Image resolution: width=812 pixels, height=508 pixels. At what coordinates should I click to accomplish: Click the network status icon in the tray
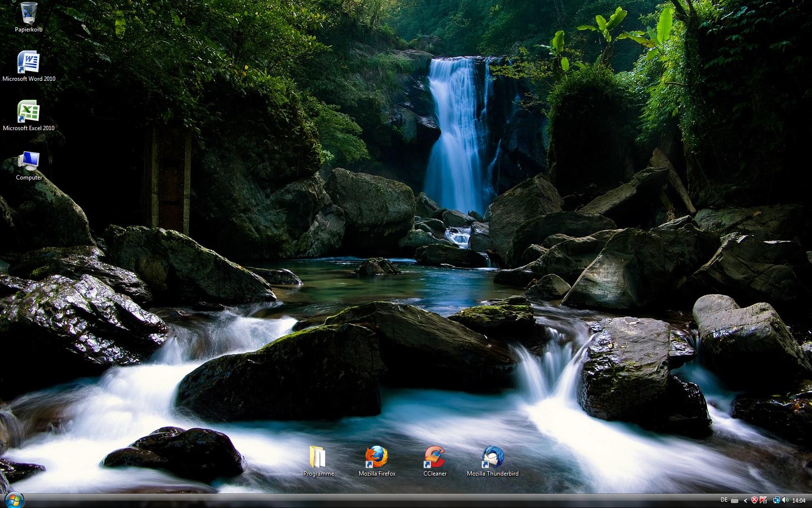(776, 500)
